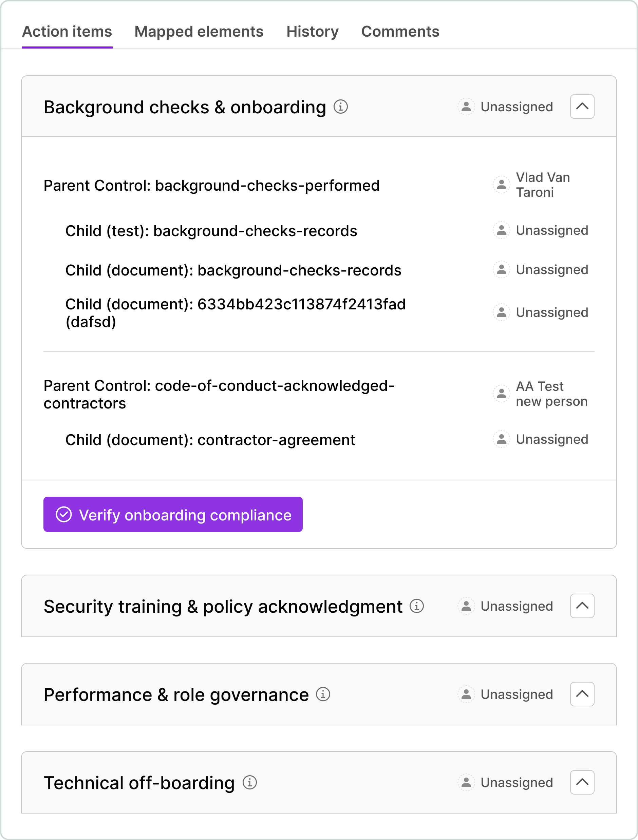The image size is (638, 840).
Task: Click info icon beside Background checks & onboarding
Action: click(341, 107)
